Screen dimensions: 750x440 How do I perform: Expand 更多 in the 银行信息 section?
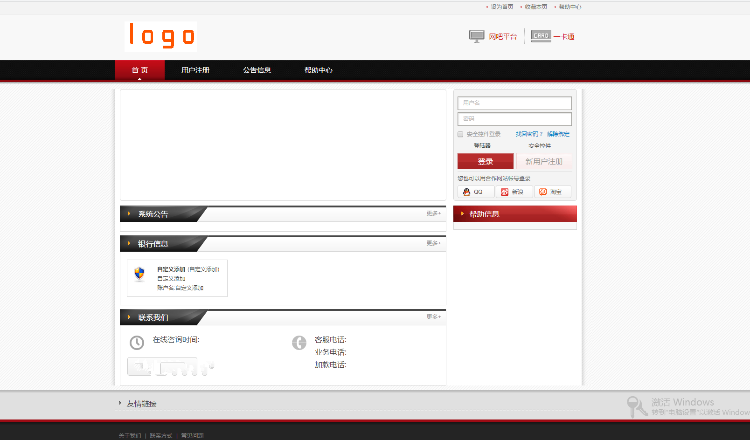click(433, 243)
